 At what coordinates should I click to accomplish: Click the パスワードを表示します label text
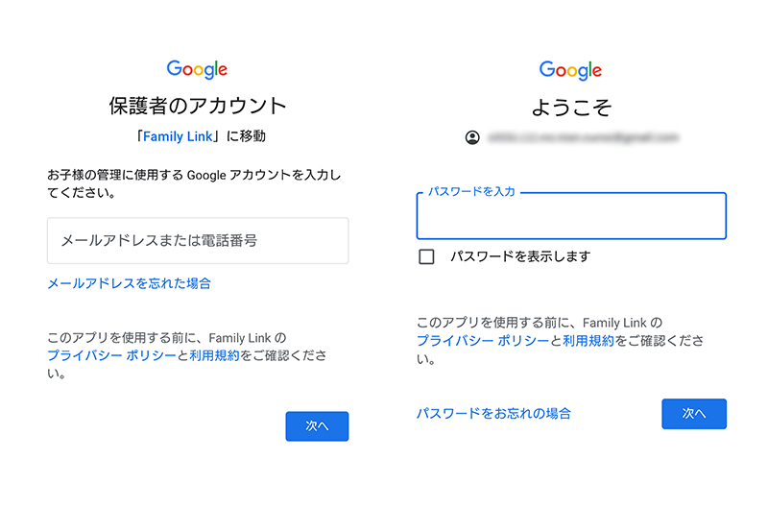tap(520, 256)
